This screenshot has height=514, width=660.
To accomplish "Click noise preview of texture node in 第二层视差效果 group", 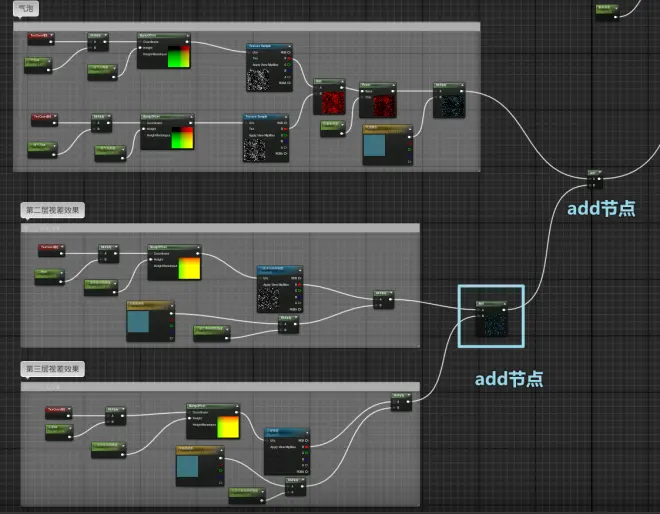I will (269, 301).
